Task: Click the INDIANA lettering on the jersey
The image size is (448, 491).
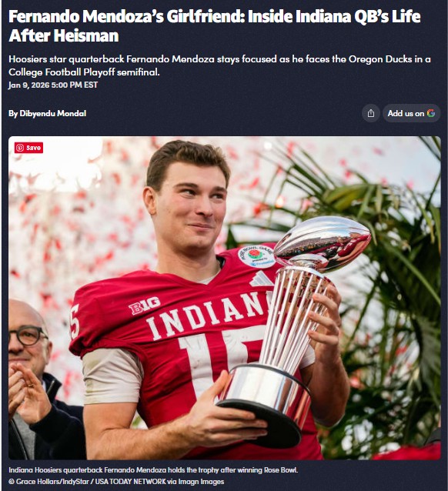Action: [208, 316]
